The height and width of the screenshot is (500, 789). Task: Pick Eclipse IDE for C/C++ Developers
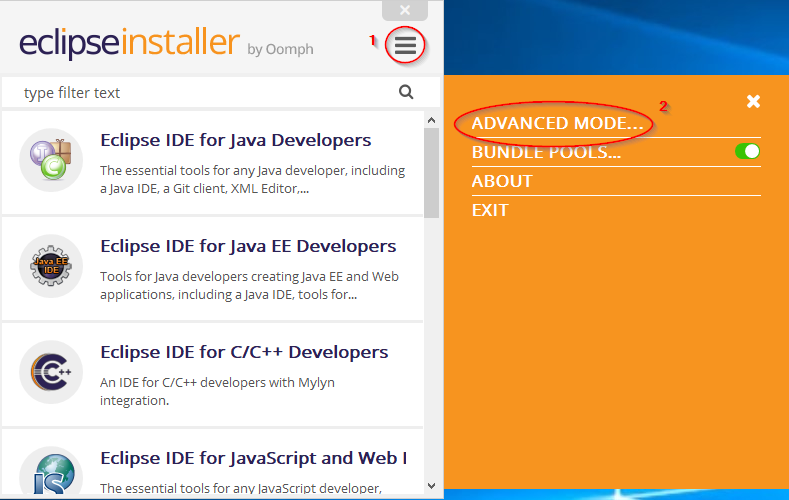click(244, 352)
